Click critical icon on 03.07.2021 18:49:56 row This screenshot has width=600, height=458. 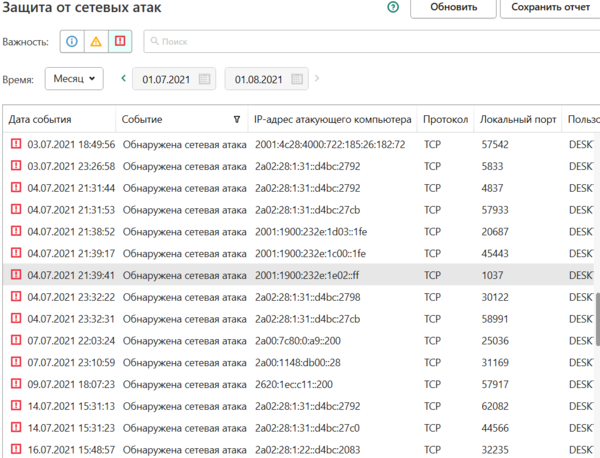click(16, 145)
